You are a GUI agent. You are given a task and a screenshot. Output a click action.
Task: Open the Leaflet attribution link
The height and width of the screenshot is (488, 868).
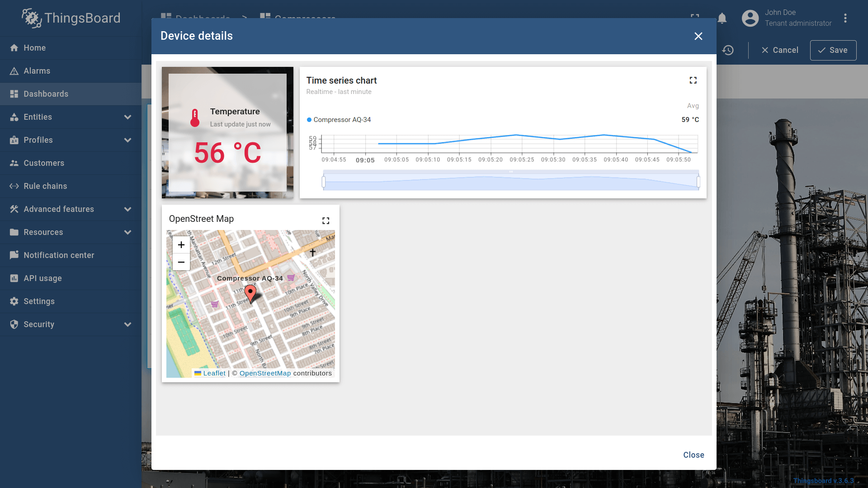(214, 373)
